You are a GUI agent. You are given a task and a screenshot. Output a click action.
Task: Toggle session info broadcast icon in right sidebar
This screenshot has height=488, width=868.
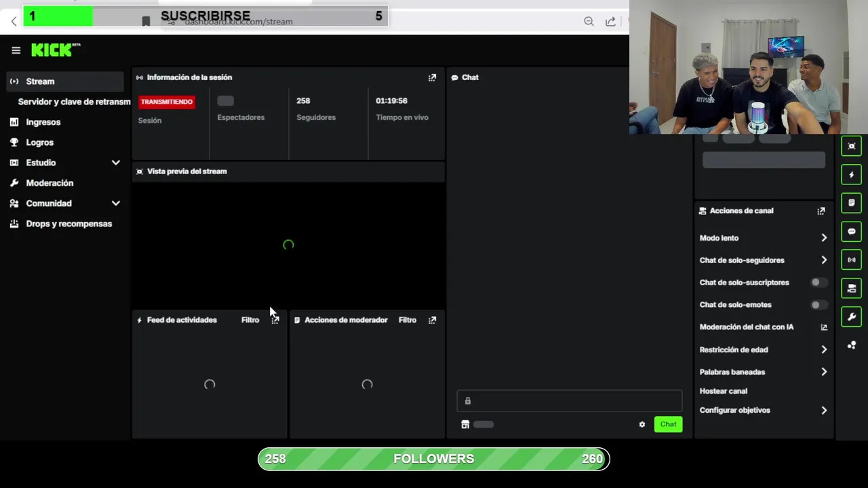[852, 260]
